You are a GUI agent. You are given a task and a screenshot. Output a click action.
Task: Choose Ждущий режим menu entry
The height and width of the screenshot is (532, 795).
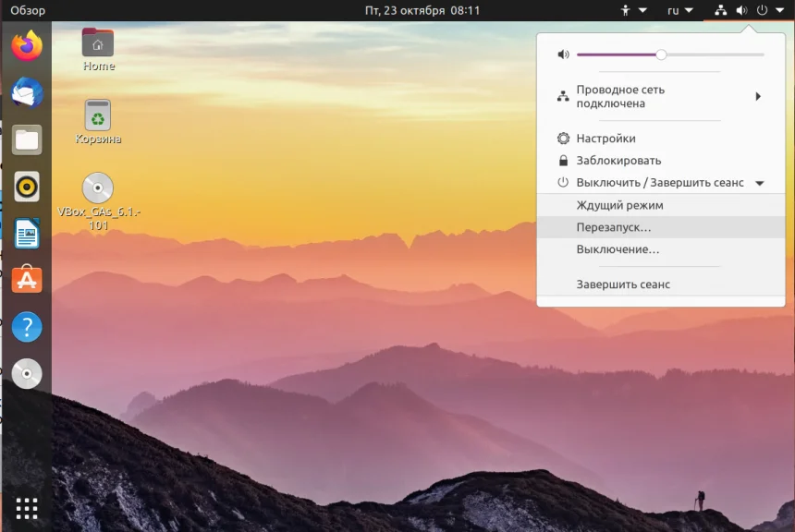pyautogui.click(x=619, y=205)
